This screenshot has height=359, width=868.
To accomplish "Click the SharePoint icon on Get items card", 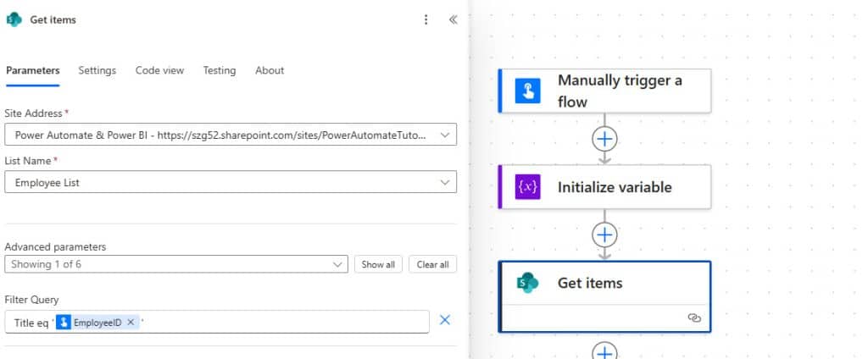I will click(527, 283).
